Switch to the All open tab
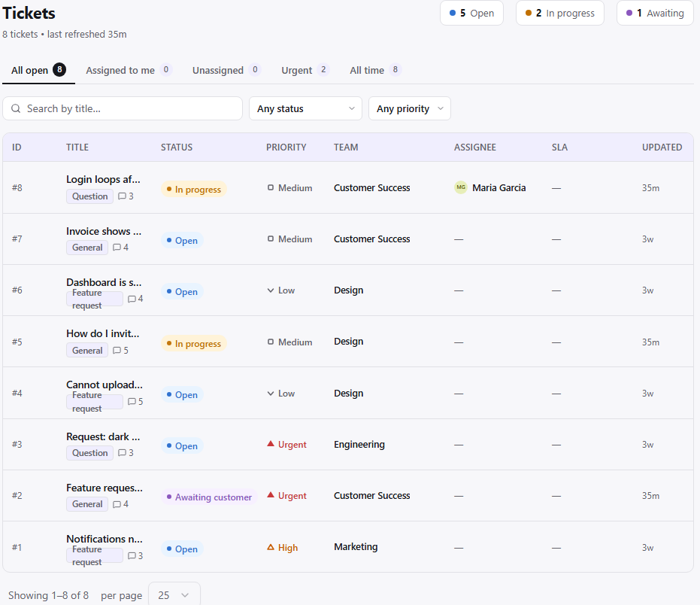700x605 pixels. [x=38, y=70]
